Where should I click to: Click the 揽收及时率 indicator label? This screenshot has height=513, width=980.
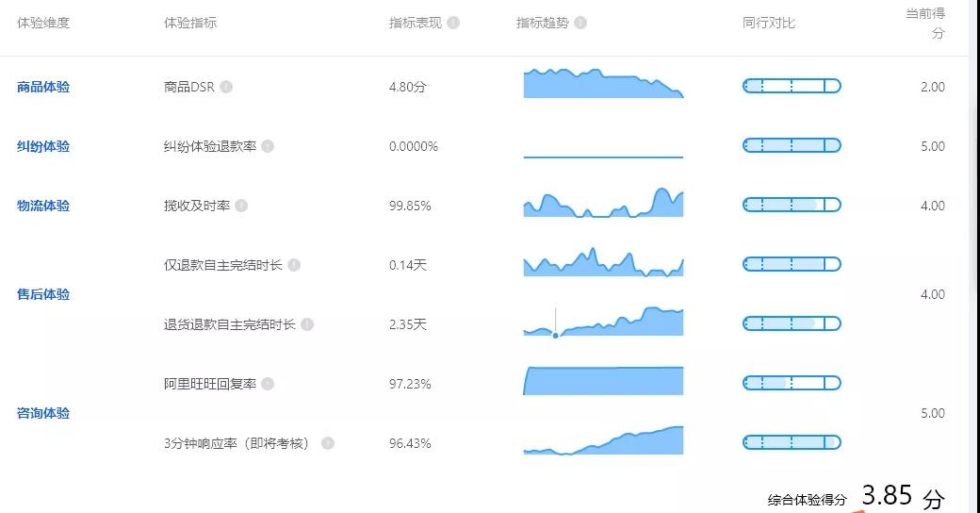pos(197,206)
